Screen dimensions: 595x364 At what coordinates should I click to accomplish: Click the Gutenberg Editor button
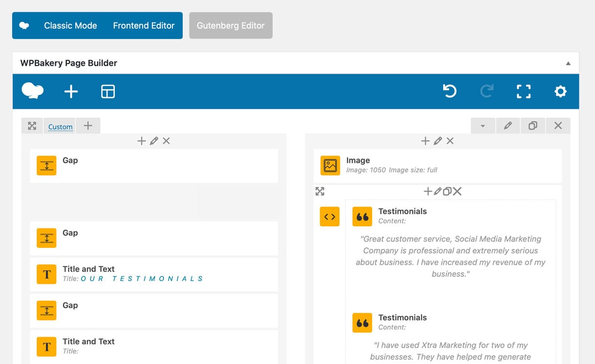click(x=231, y=26)
